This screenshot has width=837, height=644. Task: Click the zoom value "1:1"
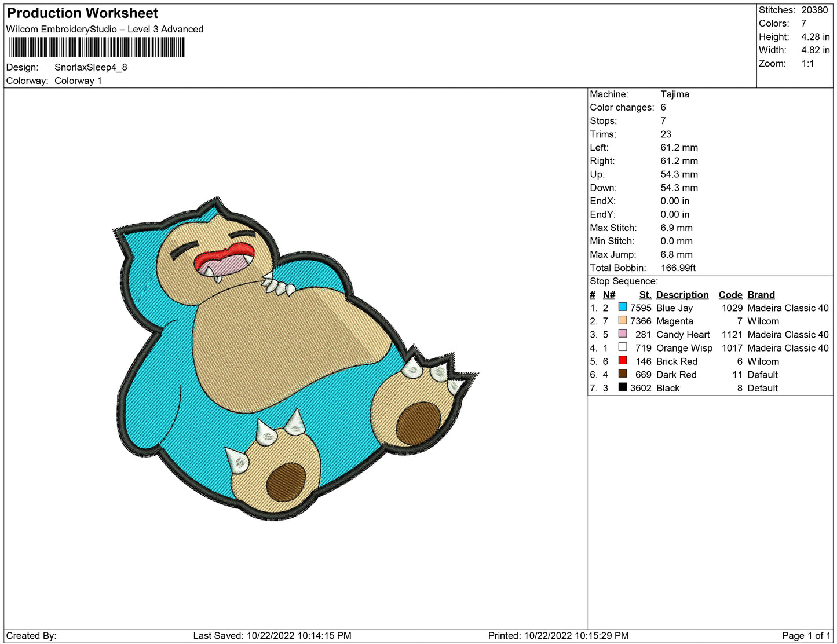pyautogui.click(x=808, y=64)
